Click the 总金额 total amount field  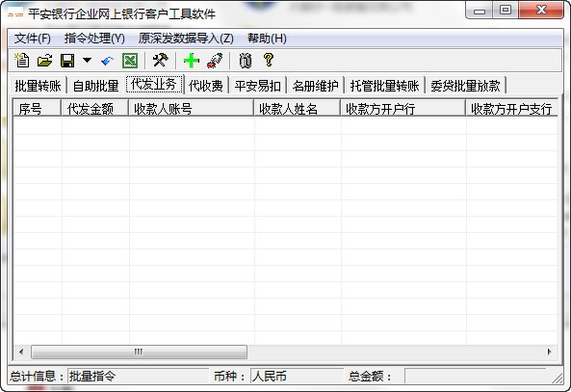click(476, 376)
